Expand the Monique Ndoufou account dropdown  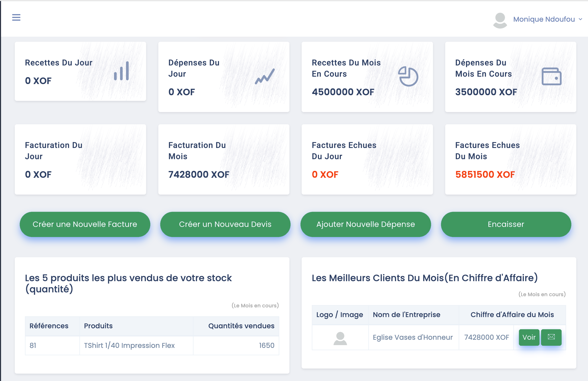click(x=544, y=19)
